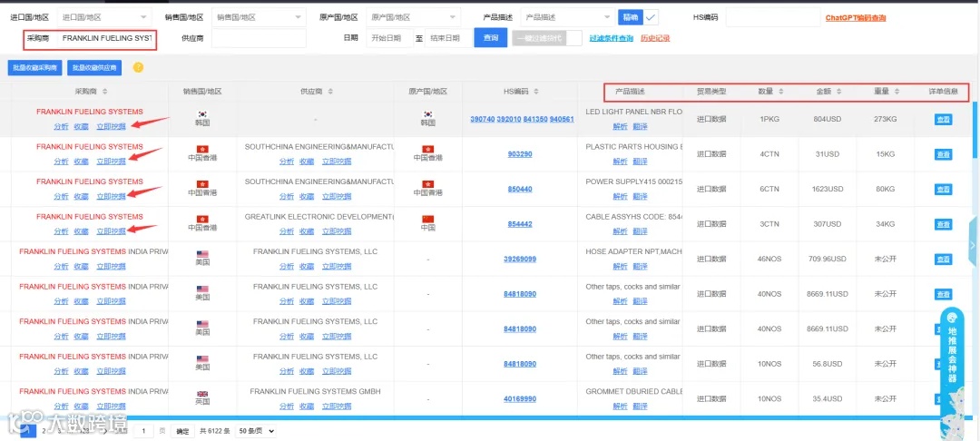Click 查看 in the 1623USD row
This screenshot has height=441, width=980.
943,190
